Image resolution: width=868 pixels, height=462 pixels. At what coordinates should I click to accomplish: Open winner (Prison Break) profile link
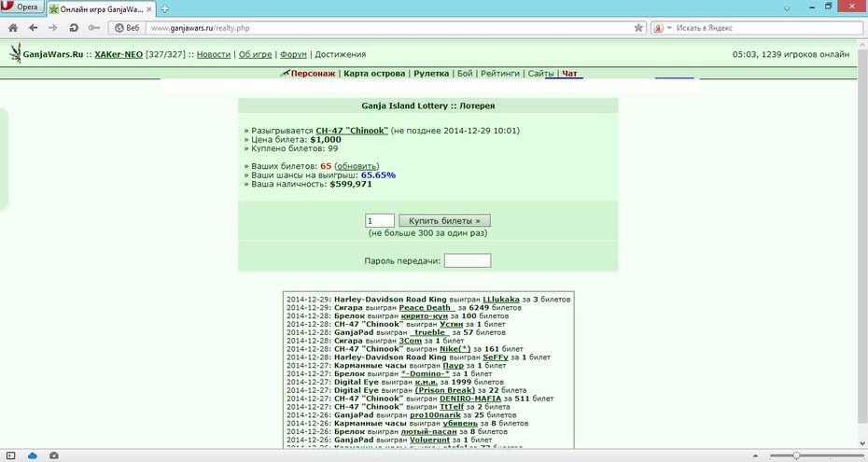point(445,391)
